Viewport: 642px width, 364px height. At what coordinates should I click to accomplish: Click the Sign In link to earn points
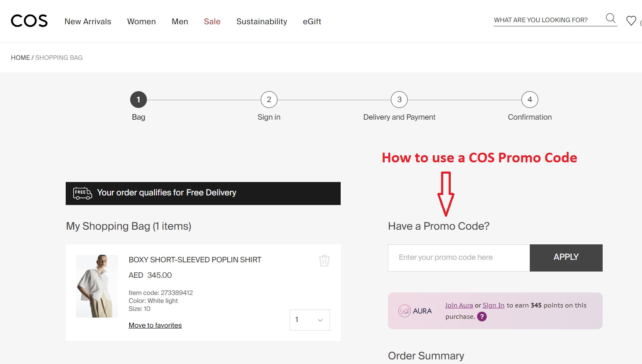[493, 305]
